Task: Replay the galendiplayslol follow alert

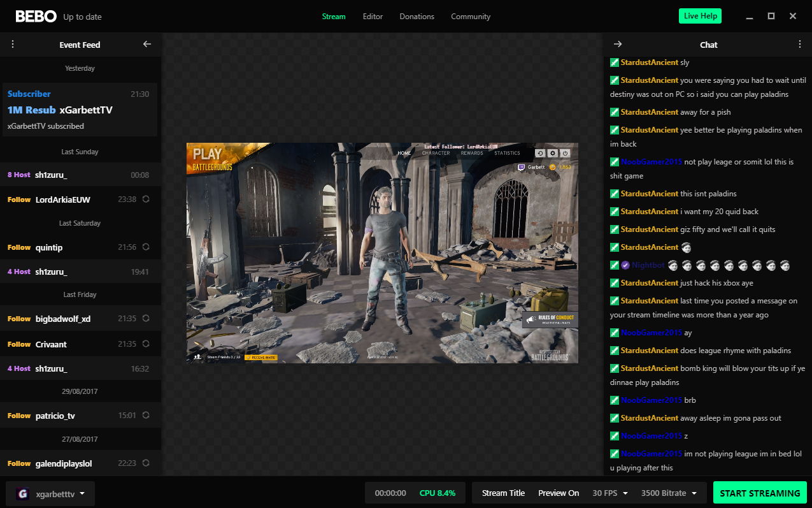Action: coord(146,463)
